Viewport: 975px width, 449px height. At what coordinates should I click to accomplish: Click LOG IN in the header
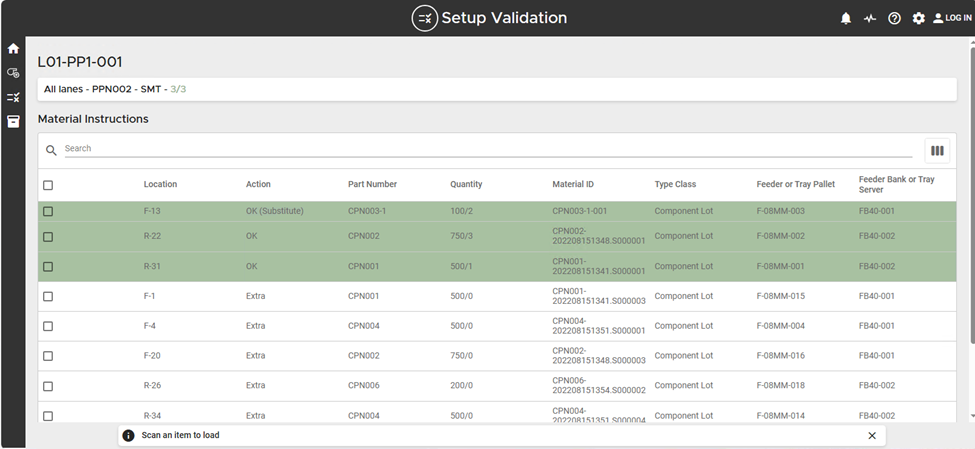coord(952,18)
